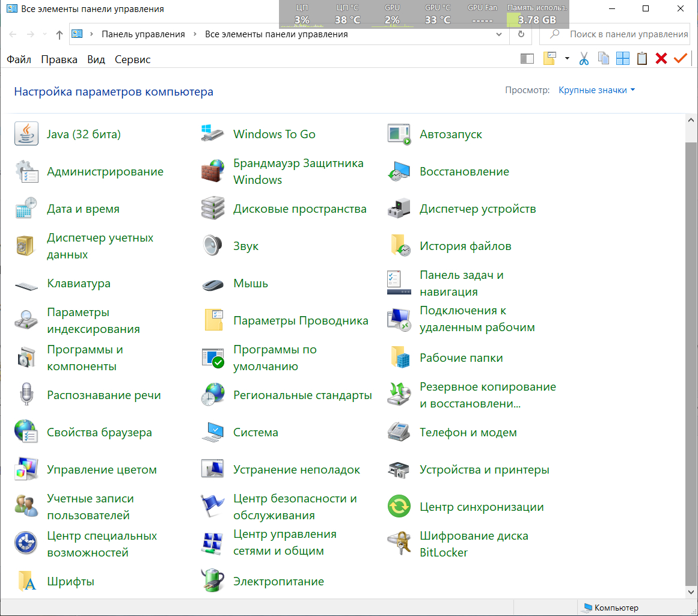This screenshot has width=698, height=616.
Task: Click the Up navigation arrow
Action: pyautogui.click(x=59, y=35)
